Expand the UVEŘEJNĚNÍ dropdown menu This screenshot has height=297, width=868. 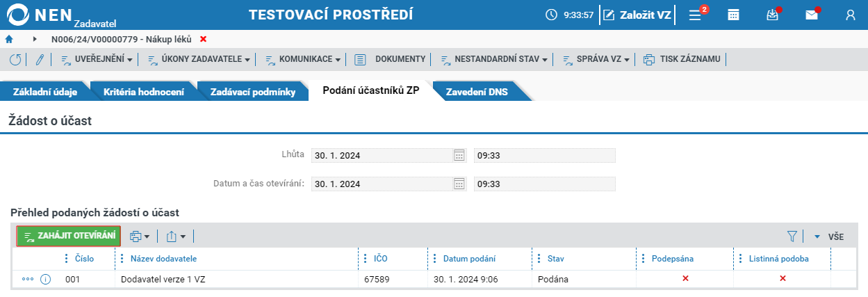[x=97, y=59]
